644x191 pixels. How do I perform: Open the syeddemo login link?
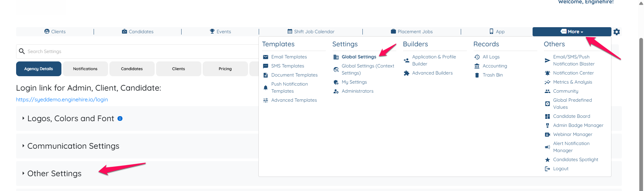pos(62,100)
